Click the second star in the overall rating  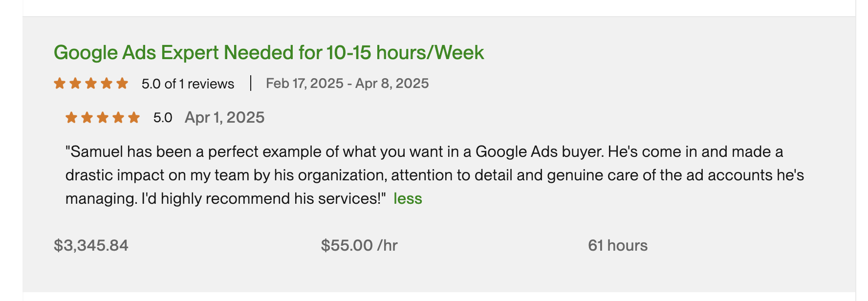point(74,83)
